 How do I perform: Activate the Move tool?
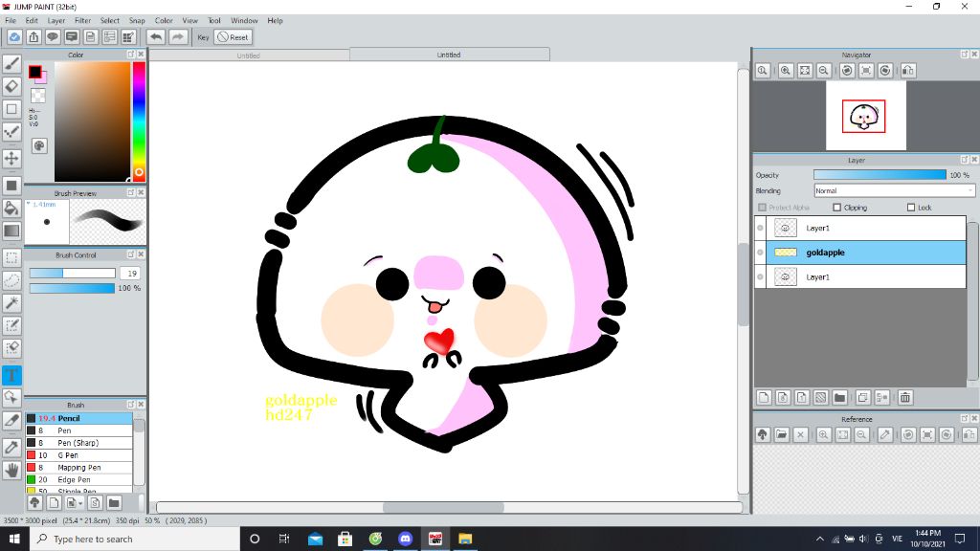[11, 158]
